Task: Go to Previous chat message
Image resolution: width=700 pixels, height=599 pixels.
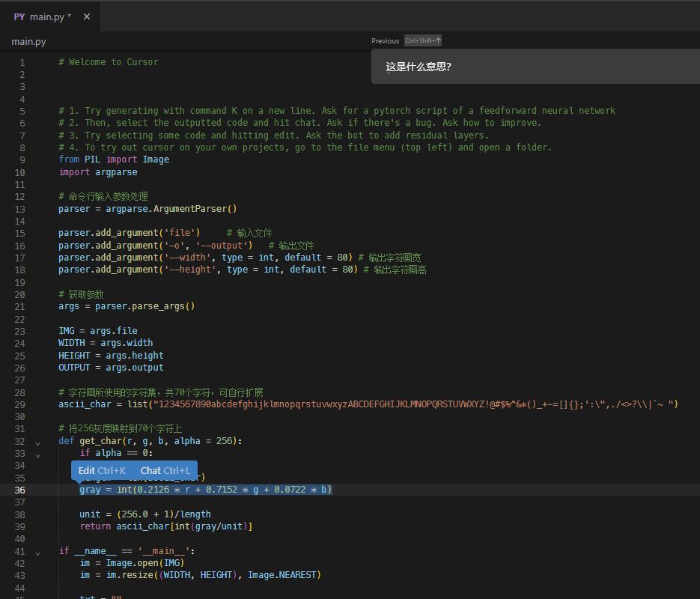Action: click(x=385, y=41)
